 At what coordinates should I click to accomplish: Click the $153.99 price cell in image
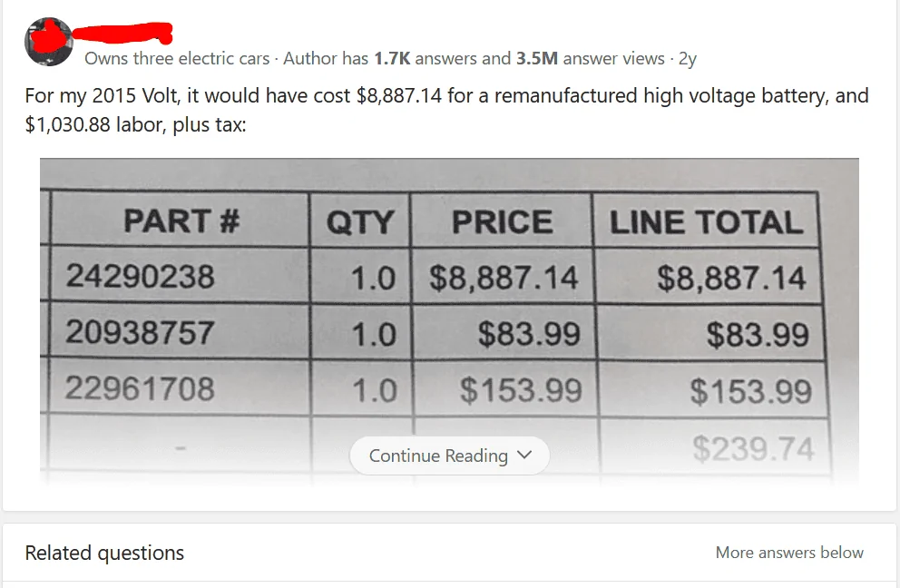pyautogui.click(x=521, y=390)
